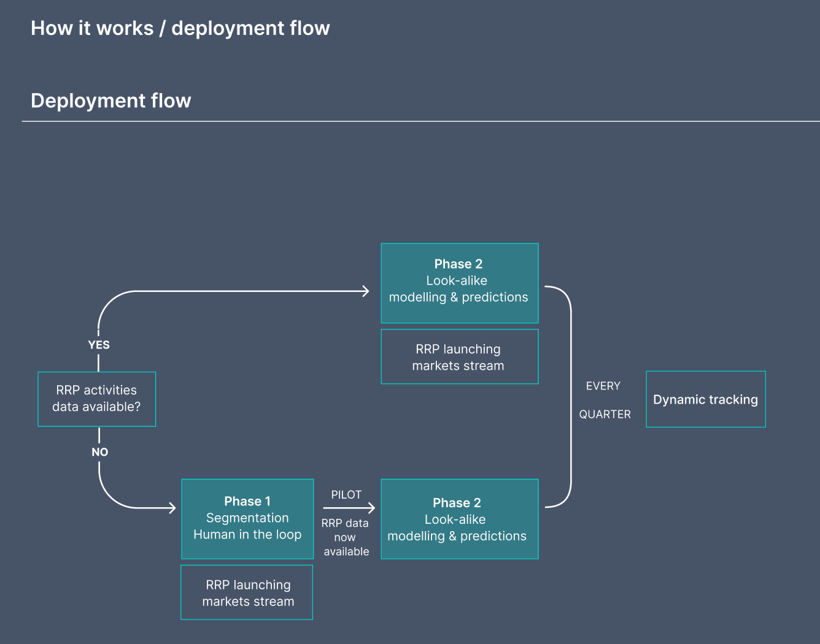Click the 'RRP data now available' text
This screenshot has width=820, height=644.
346,537
